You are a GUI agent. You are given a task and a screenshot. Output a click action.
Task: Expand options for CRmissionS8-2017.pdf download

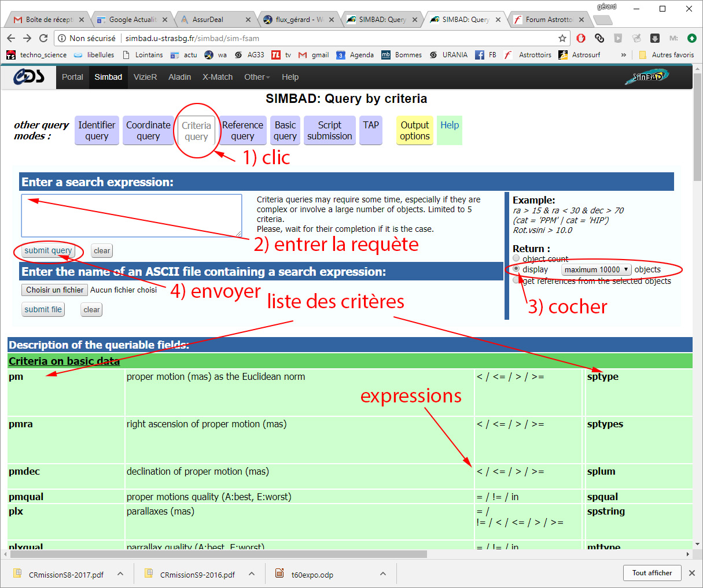[x=120, y=574]
